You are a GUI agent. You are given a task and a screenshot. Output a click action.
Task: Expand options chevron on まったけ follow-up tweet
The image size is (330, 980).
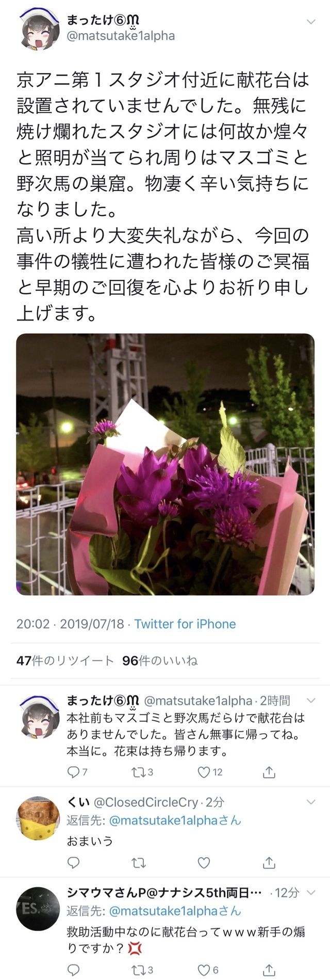tap(311, 701)
